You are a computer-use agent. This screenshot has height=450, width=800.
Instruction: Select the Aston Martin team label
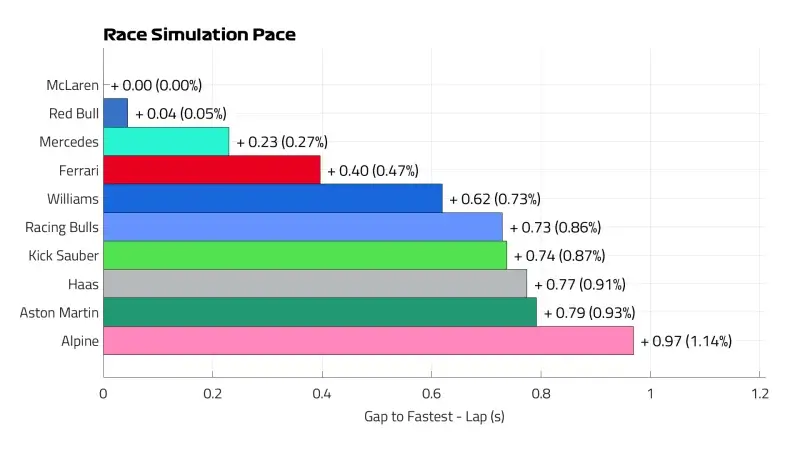coord(59,313)
